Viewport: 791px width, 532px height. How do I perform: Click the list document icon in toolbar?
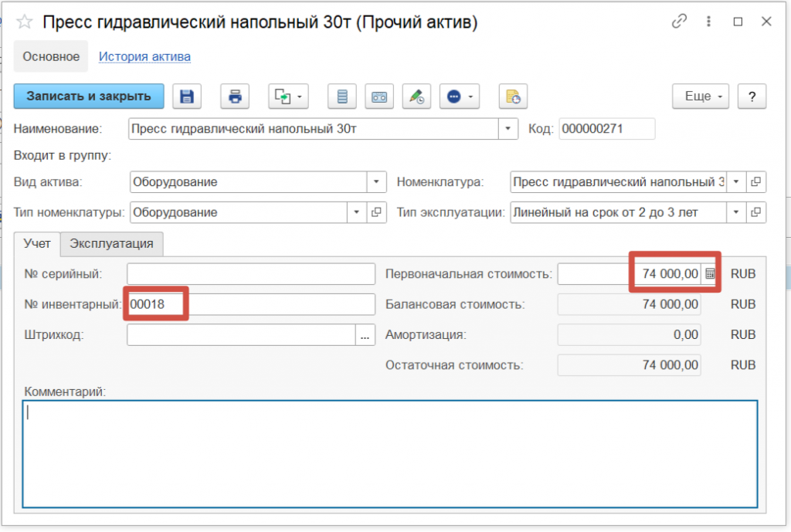tap(342, 97)
